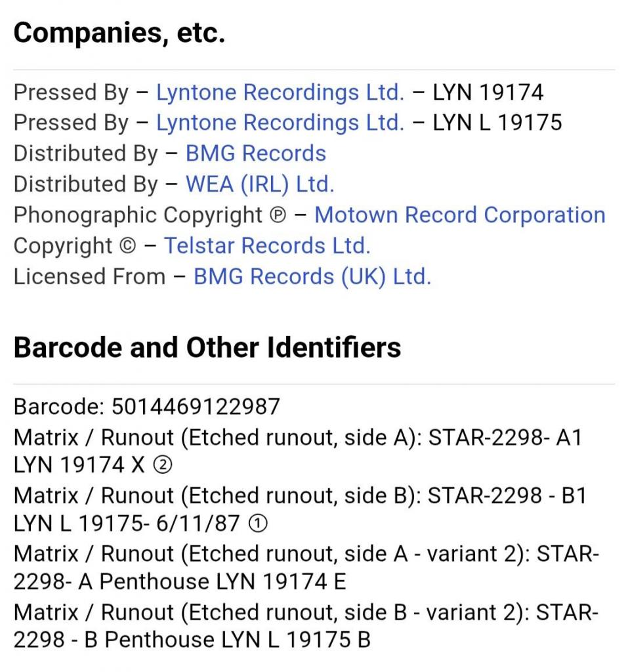This screenshot has width=628, height=672.
Task: Visit the WEA (IRL) Ltd. link
Action: coord(260,184)
